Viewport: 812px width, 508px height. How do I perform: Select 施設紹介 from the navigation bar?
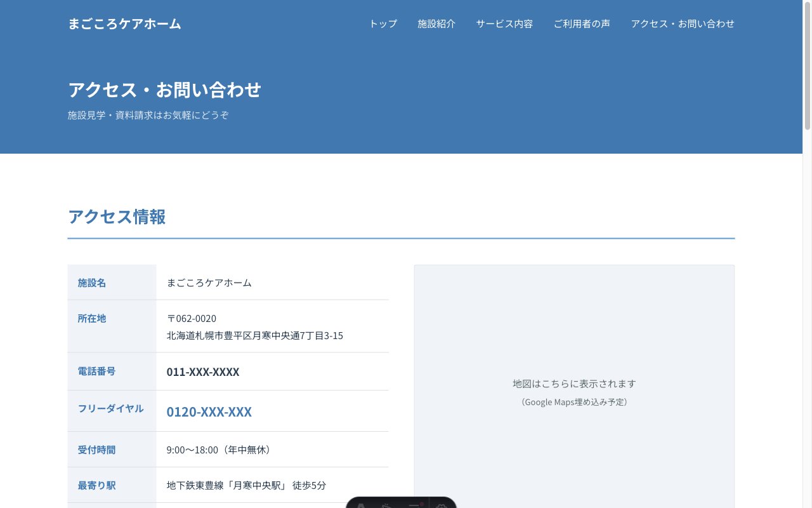tap(436, 23)
